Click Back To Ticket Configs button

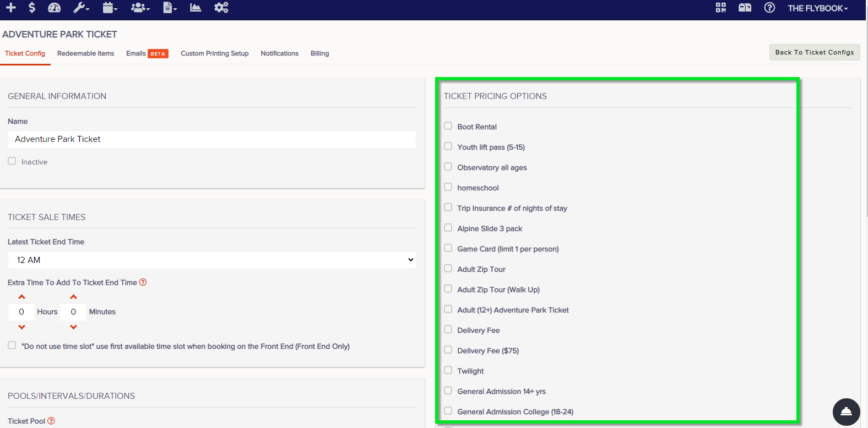[815, 52]
